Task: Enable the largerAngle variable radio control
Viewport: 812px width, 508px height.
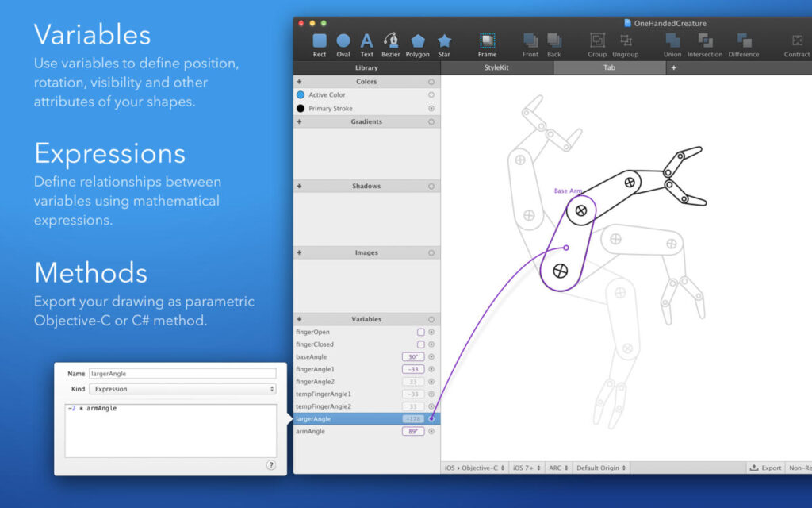Action: 430,418
